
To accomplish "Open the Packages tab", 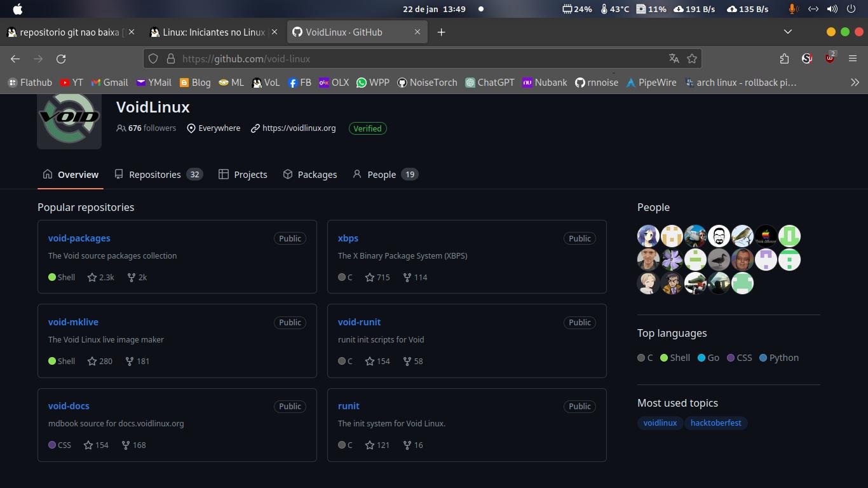I will [310, 174].
